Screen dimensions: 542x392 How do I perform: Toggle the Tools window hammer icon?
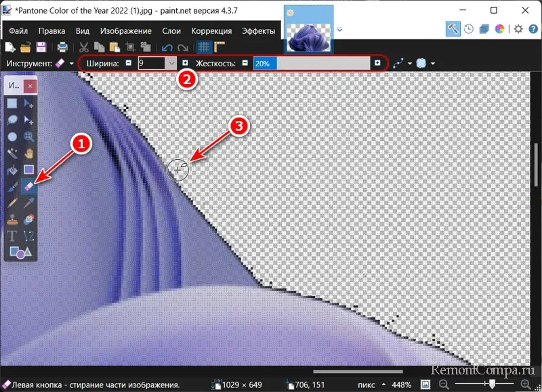click(x=453, y=29)
